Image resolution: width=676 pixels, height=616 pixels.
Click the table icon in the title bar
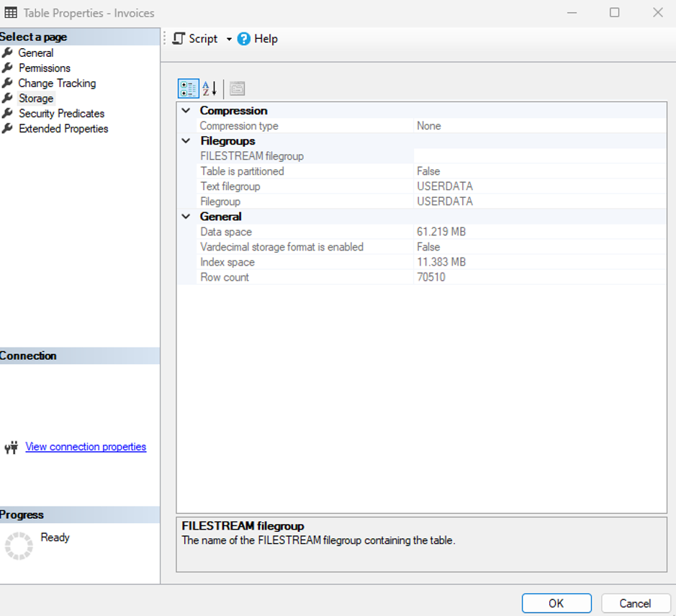[11, 13]
